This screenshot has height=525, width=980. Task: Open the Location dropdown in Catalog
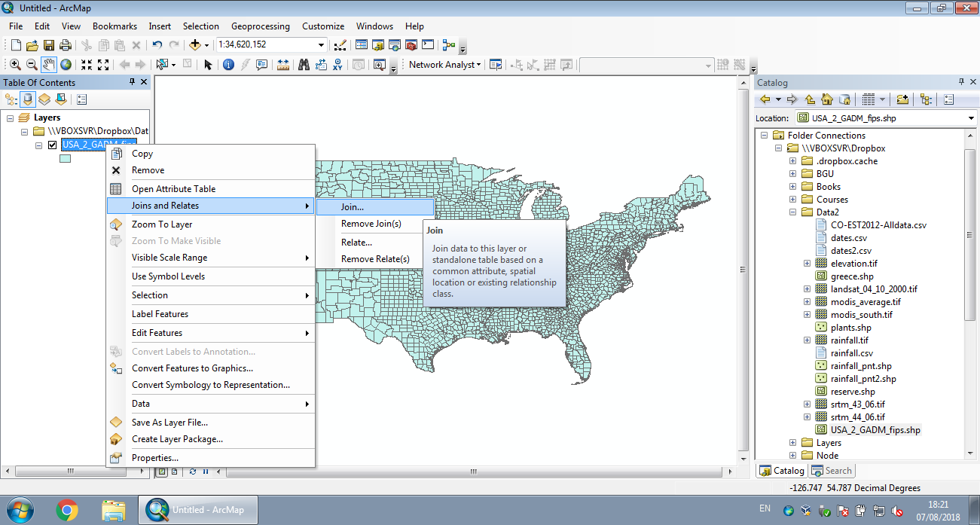pyautogui.click(x=969, y=118)
